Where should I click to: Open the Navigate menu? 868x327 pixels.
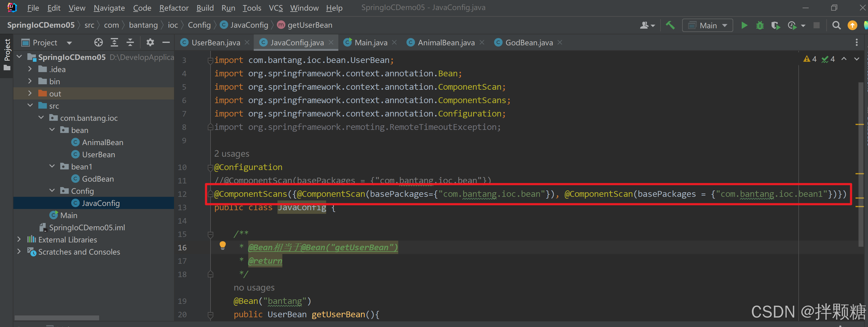[x=109, y=8]
